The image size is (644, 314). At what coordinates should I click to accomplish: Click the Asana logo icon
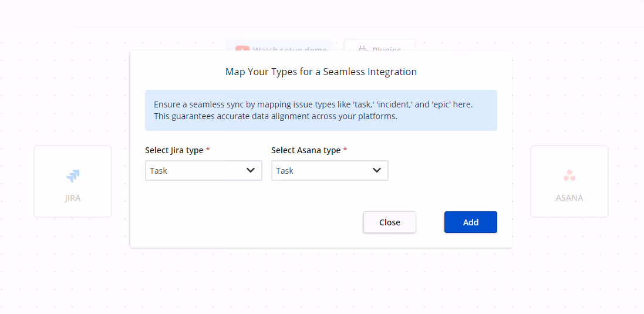[569, 175]
